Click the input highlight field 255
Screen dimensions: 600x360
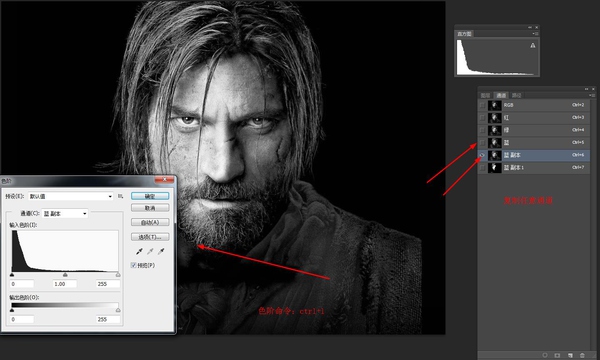click(x=108, y=284)
